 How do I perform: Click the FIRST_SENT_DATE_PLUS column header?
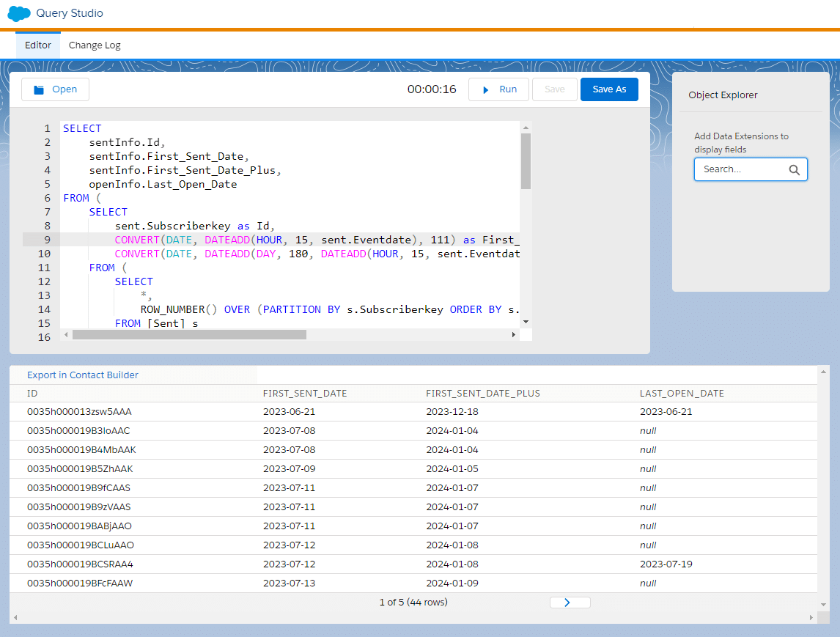pyautogui.click(x=483, y=393)
